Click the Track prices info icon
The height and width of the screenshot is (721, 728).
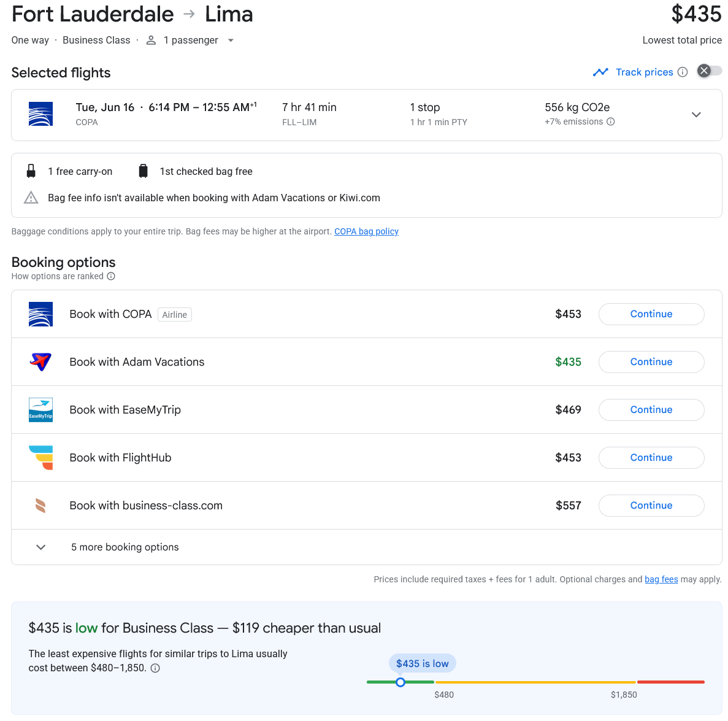click(683, 72)
